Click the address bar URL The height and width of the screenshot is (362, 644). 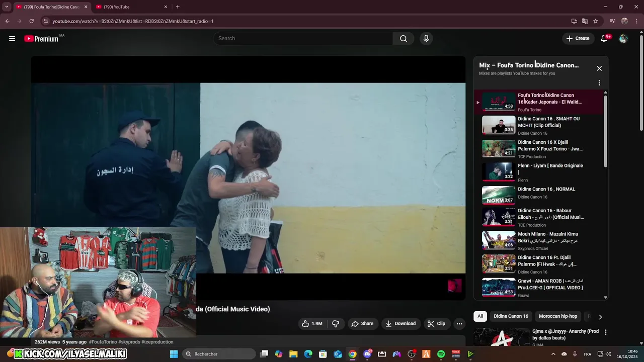point(133,21)
